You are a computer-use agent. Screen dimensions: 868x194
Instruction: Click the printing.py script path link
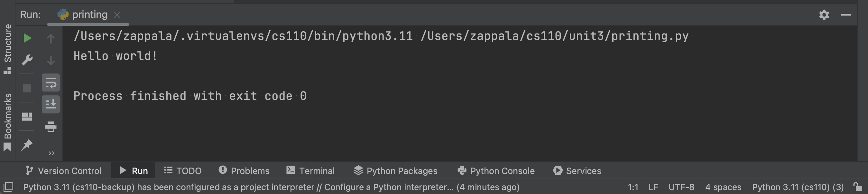(x=554, y=36)
